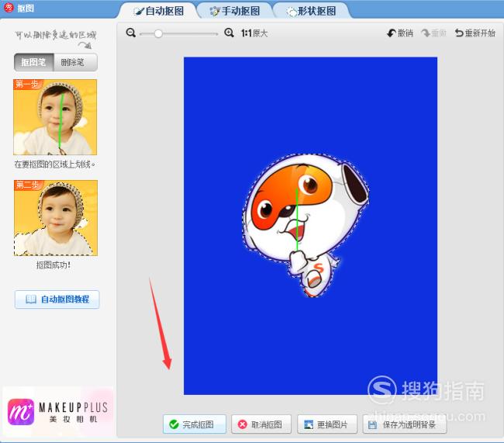Cancel with the 取消抠图 button
Viewport: 504px width, 443px height.
(261, 424)
